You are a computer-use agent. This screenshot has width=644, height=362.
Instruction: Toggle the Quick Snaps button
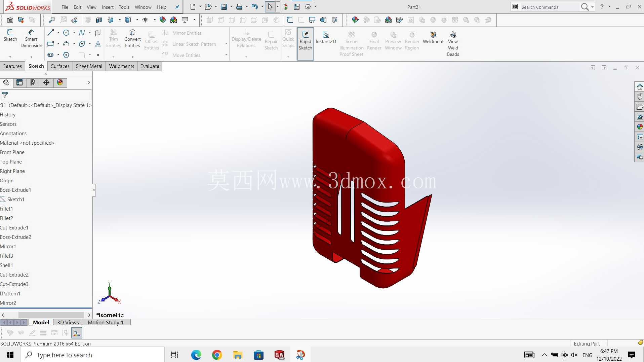coord(288,39)
